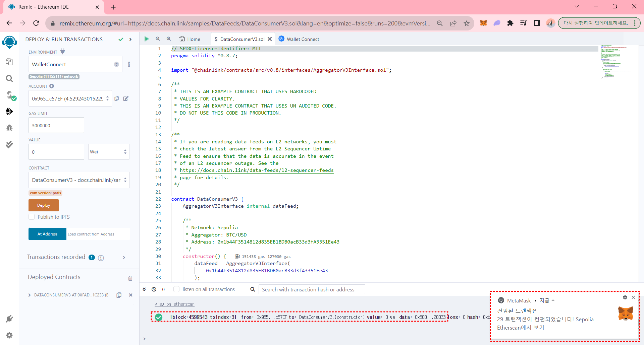Image resolution: width=644 pixels, height=345 pixels.
Task: Show environment info icon next to WalletConnect
Action: (x=129, y=64)
